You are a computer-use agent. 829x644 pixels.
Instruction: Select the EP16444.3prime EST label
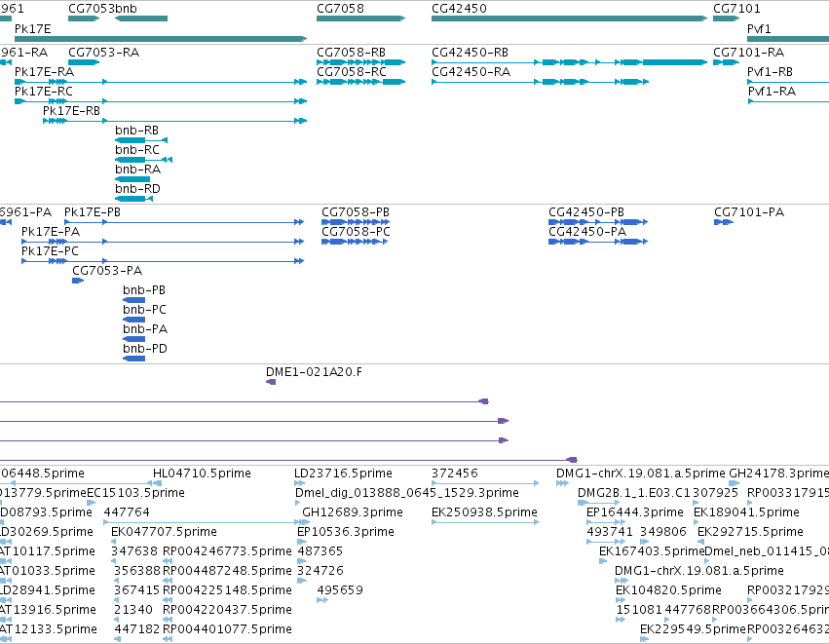click(635, 512)
